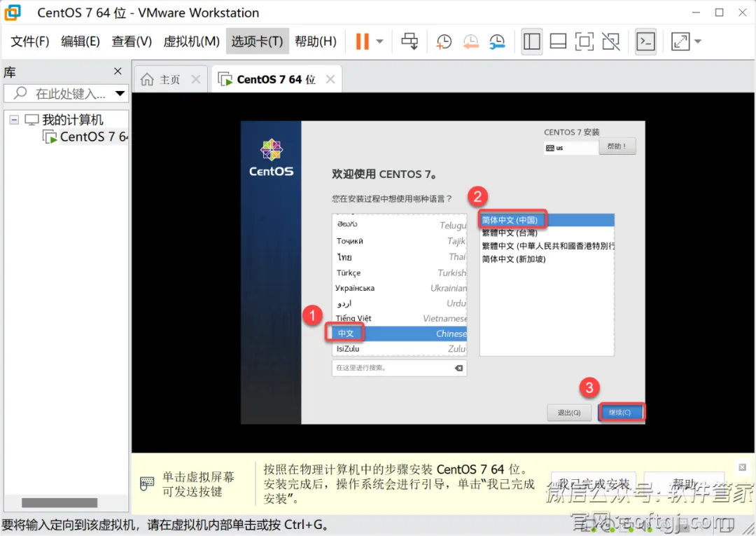756x536 pixels.
Task: Click the stretch guest display icon
Action: click(680, 41)
